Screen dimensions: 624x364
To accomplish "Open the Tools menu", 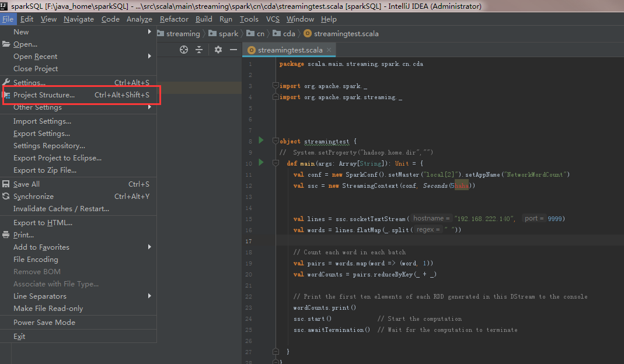I will coord(249,19).
